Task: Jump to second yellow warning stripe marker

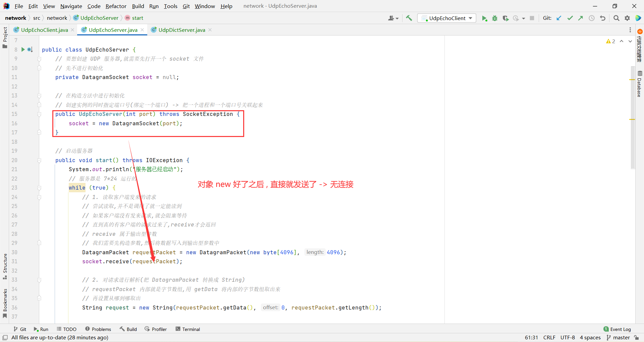Action: click(x=632, y=119)
